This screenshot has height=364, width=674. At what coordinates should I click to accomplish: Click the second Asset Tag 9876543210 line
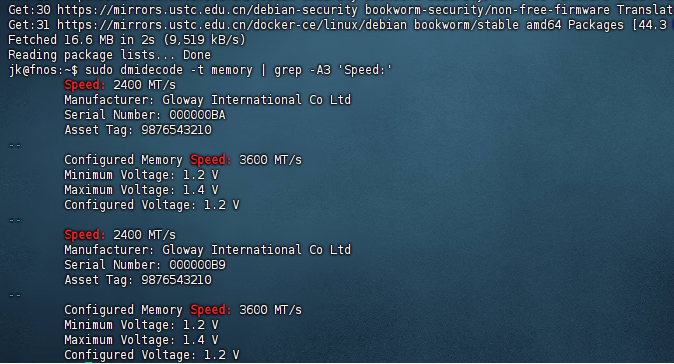[x=138, y=280]
